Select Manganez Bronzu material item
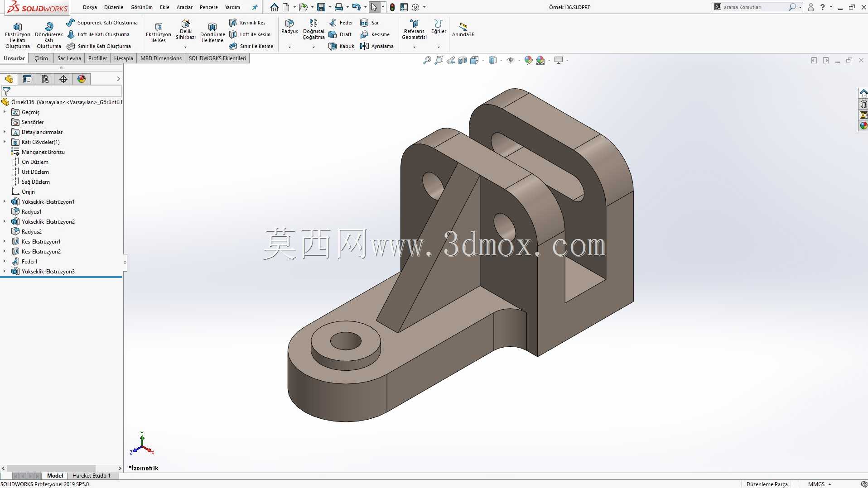 pyautogui.click(x=38, y=152)
